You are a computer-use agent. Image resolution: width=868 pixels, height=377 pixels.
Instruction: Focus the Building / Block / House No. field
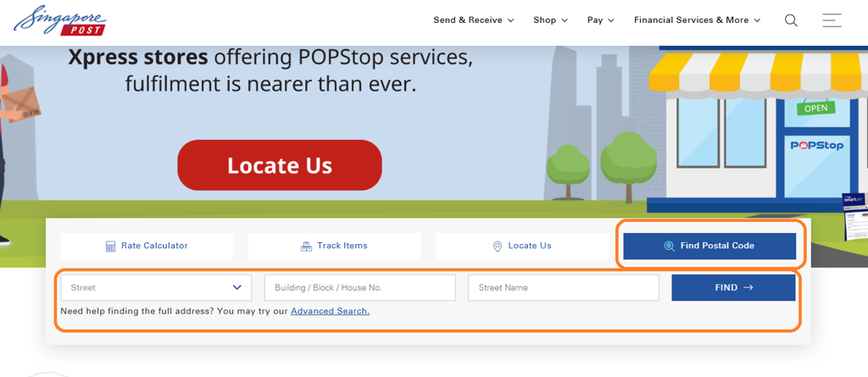click(359, 288)
